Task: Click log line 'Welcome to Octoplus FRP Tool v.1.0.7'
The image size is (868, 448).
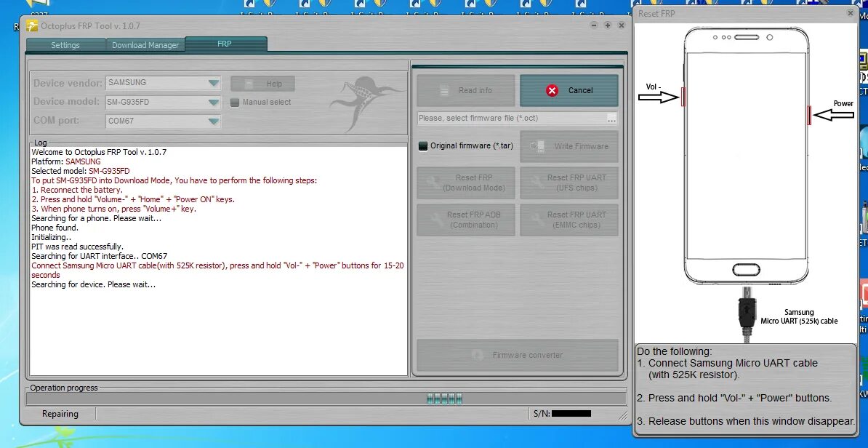Action: click(99, 152)
